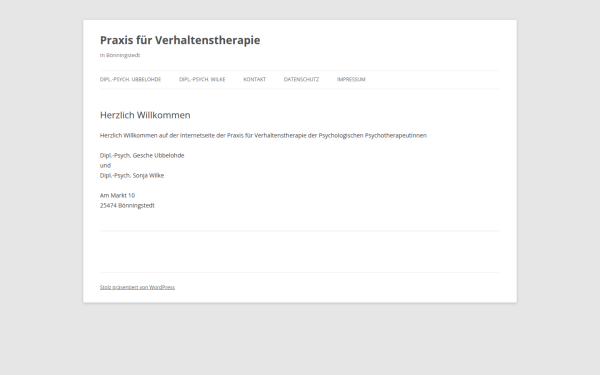Click the name Dipl.-Psych. Sonja Wilke
600x375 pixels.
132,175
